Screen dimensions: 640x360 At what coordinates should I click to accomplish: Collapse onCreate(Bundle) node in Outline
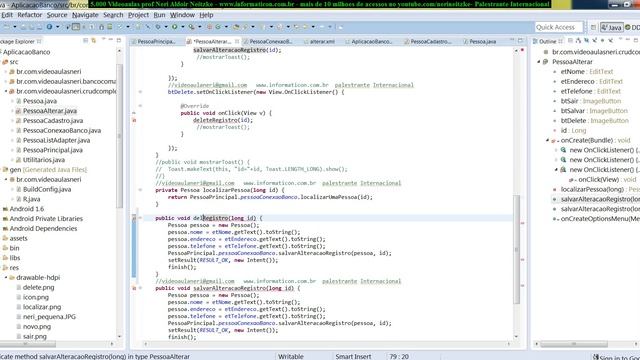[547, 140]
